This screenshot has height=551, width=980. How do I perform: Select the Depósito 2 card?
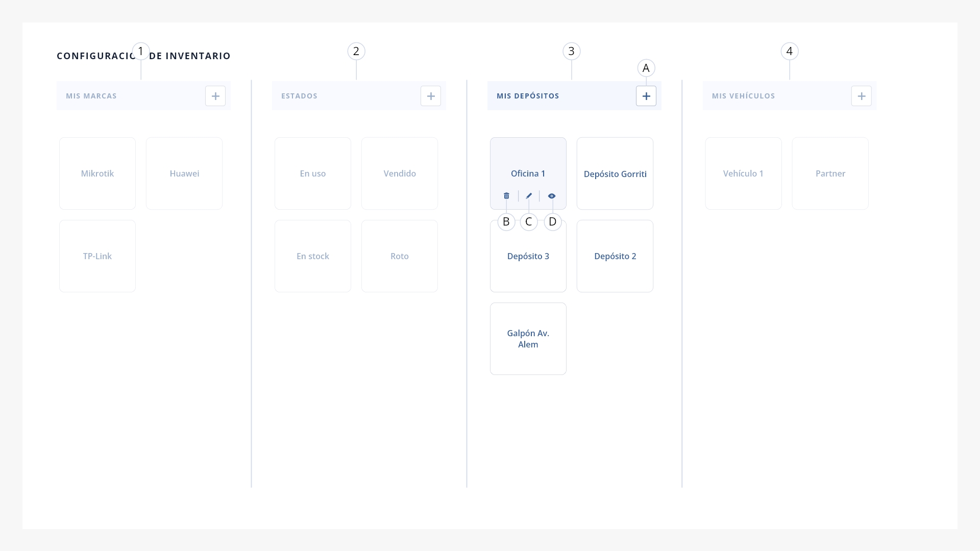coord(615,256)
